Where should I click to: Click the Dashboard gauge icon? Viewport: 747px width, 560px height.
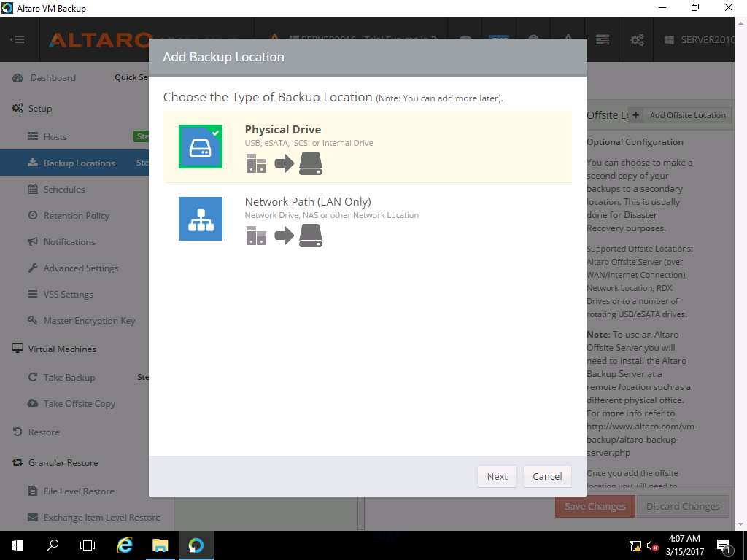click(x=18, y=77)
